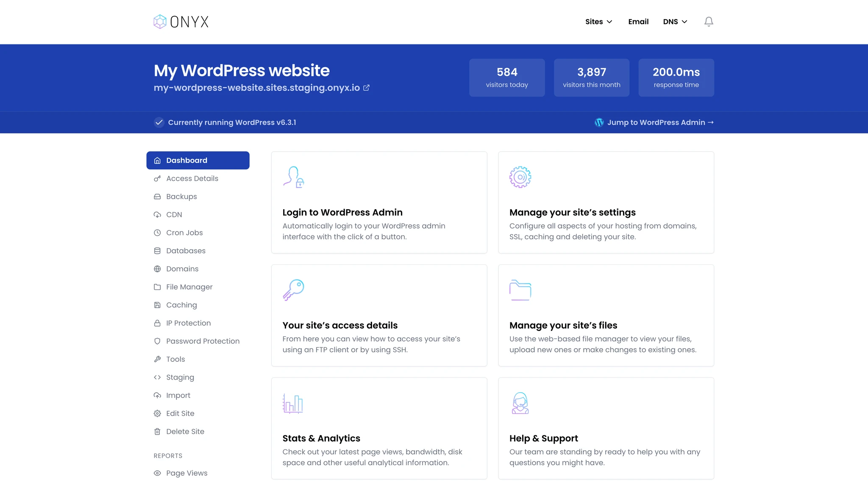Select the Backups icon in the sidebar
Viewport: 868px width, 488px height.
pyautogui.click(x=157, y=196)
